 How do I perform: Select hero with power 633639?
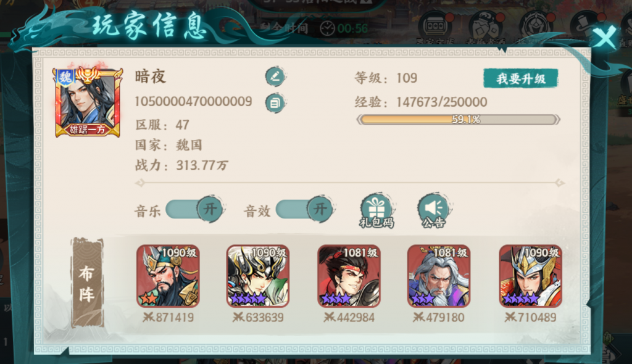pyautogui.click(x=258, y=276)
